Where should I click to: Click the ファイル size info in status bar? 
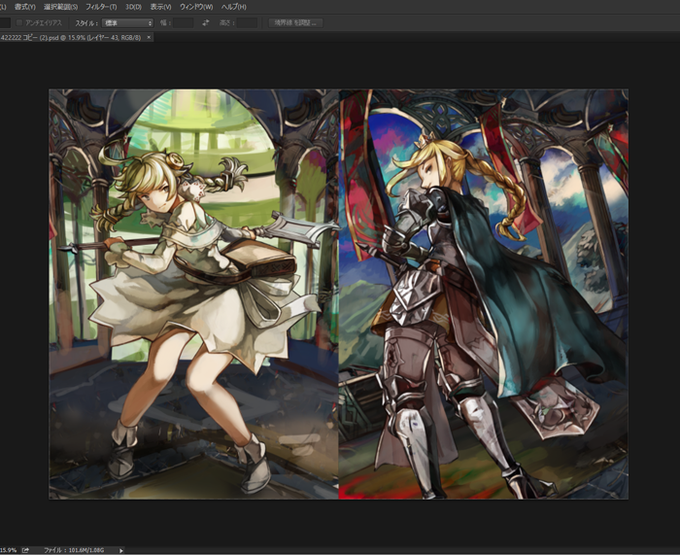[x=74, y=550]
